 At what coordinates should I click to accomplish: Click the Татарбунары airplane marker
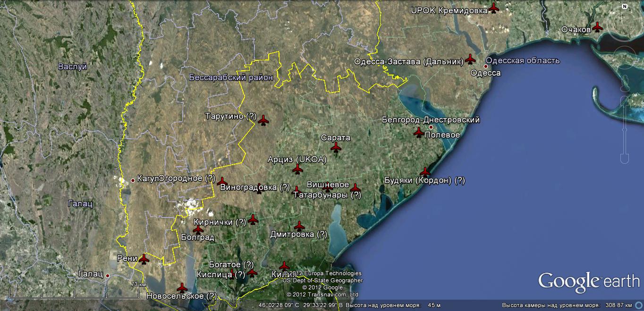pyautogui.click(x=355, y=188)
